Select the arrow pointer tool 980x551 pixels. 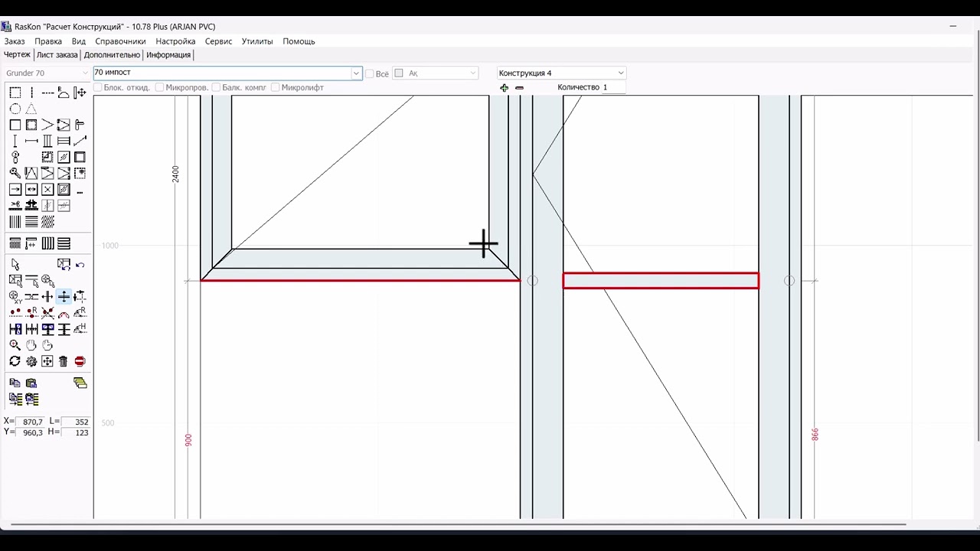tap(15, 265)
